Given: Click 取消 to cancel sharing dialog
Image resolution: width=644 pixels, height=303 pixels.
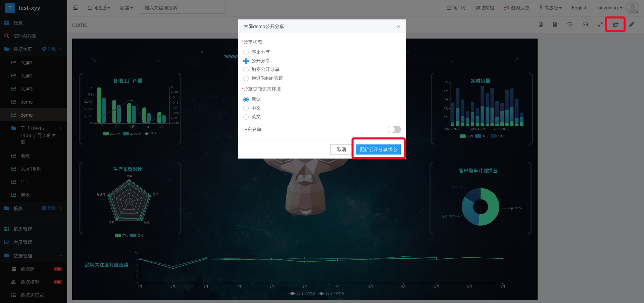Looking at the screenshot, I should click(x=341, y=149).
